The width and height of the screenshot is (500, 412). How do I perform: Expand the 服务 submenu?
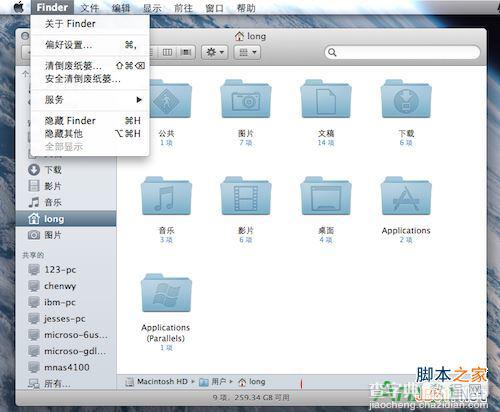90,100
